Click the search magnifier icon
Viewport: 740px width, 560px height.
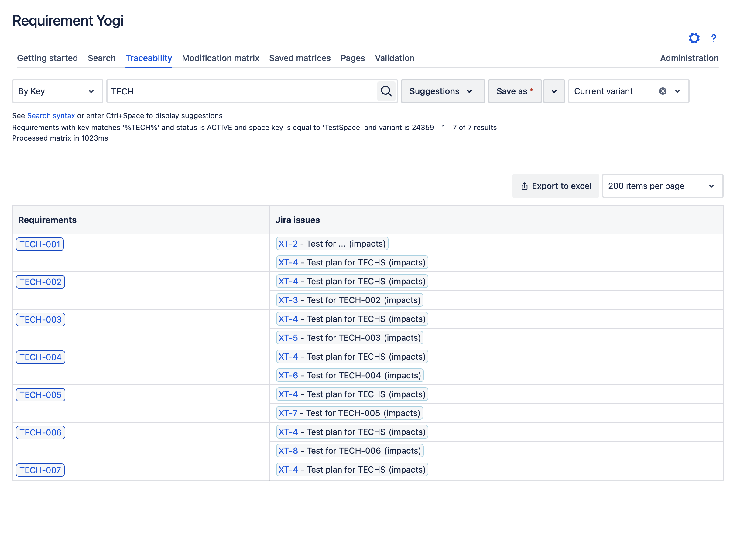[x=386, y=91]
